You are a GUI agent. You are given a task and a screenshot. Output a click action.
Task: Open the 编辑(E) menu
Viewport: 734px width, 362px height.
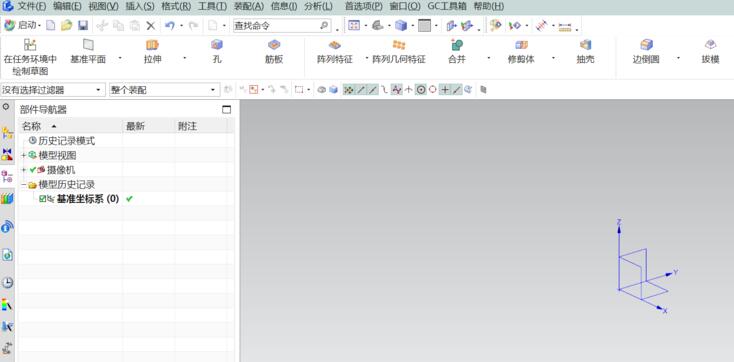[x=67, y=7]
